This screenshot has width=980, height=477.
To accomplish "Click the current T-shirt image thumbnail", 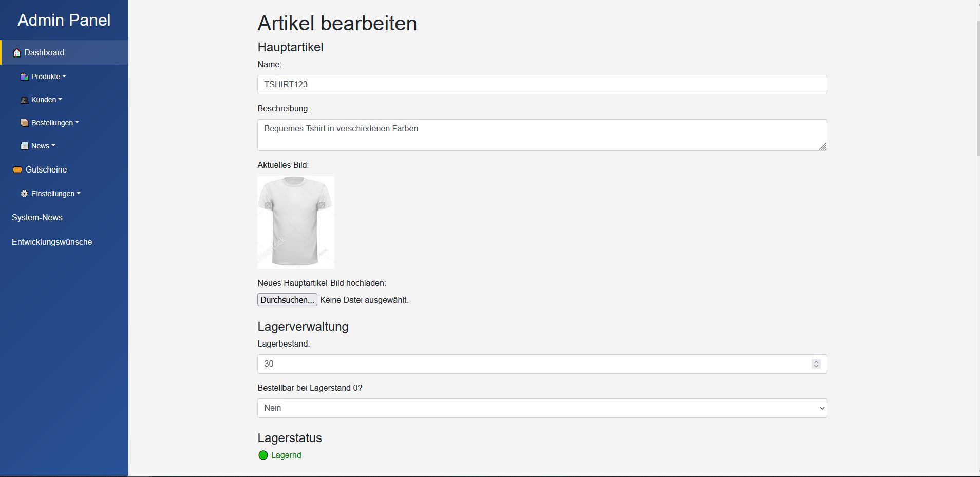I will coord(296,222).
